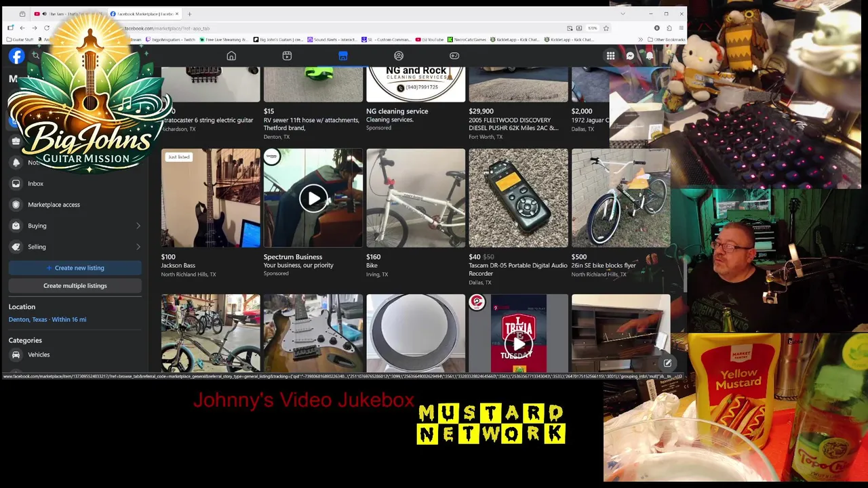Open the Facebook menu grid icon
This screenshot has width=868, height=488.
click(x=611, y=56)
